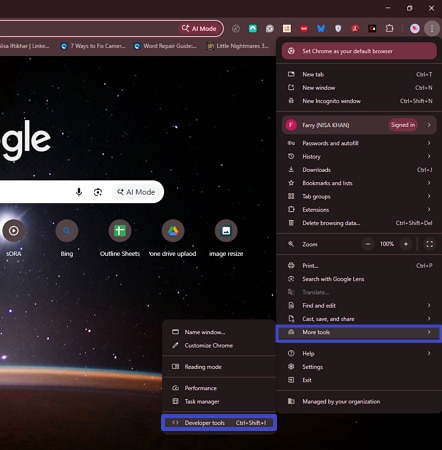Expand the History submenu
442x450 pixels.
(x=359, y=156)
